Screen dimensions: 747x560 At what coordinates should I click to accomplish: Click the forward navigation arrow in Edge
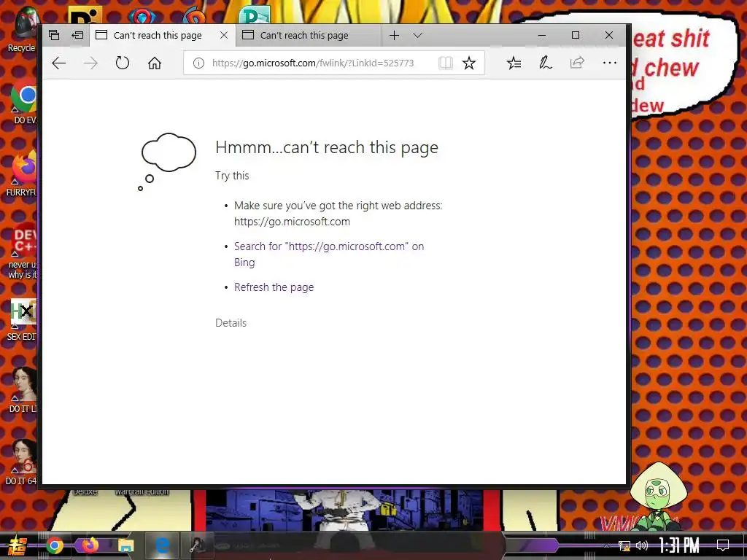click(90, 63)
